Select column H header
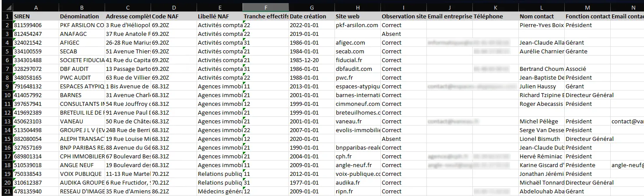 coord(358,7)
